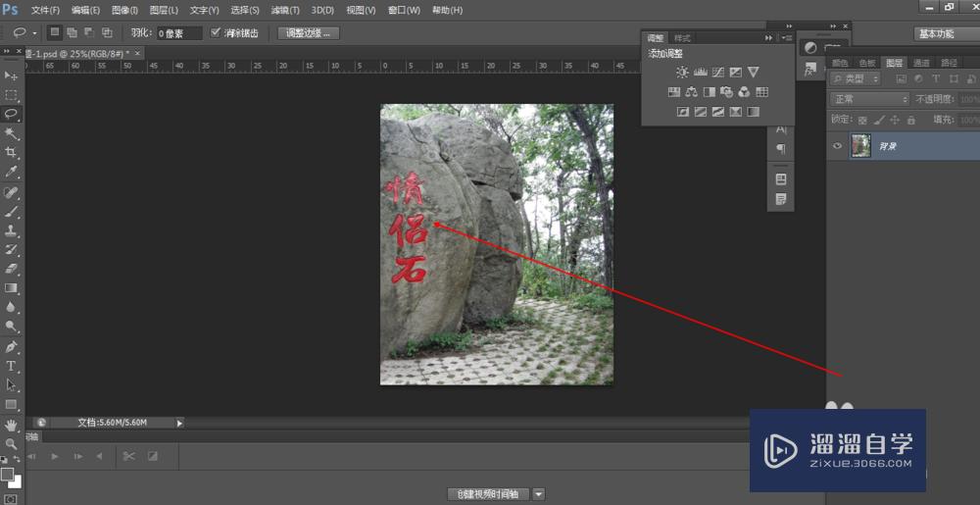Switch to the 通道 tab
Image resolution: width=980 pixels, height=505 pixels.
[x=921, y=63]
